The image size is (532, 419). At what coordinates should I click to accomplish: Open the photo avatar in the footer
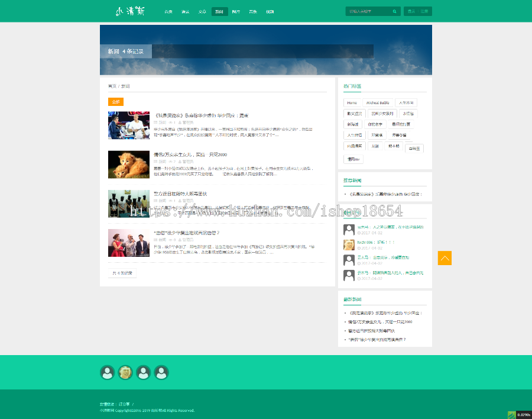click(x=125, y=372)
